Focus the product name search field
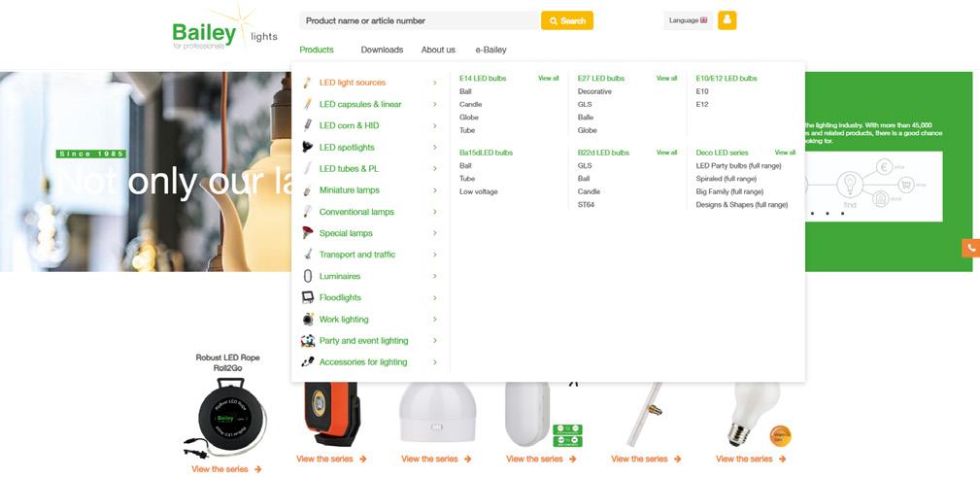Screen dimensions: 980x478 click(x=420, y=20)
